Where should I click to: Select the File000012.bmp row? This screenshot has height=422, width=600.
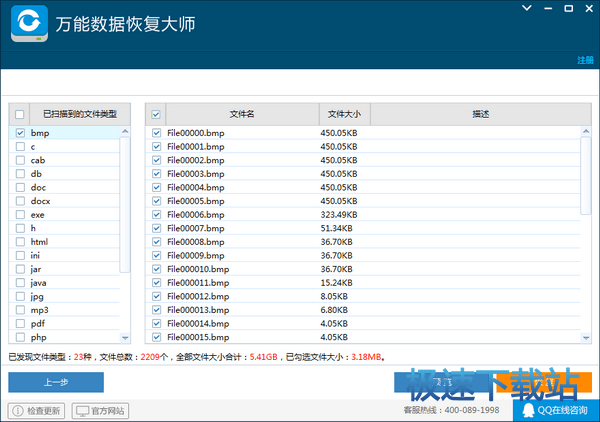tap(363, 296)
